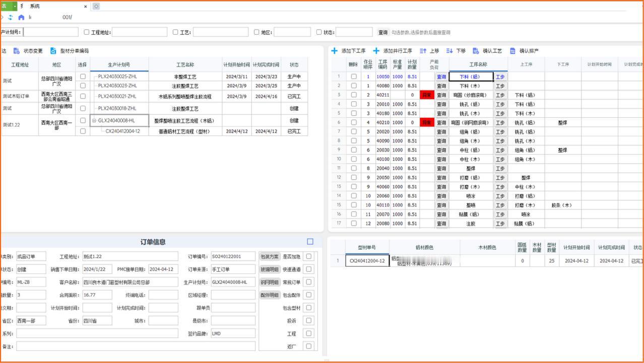Image resolution: width=644 pixels, height=363 pixels.
Task: Focus the 工程地址 filter input field
Action: click(140, 32)
